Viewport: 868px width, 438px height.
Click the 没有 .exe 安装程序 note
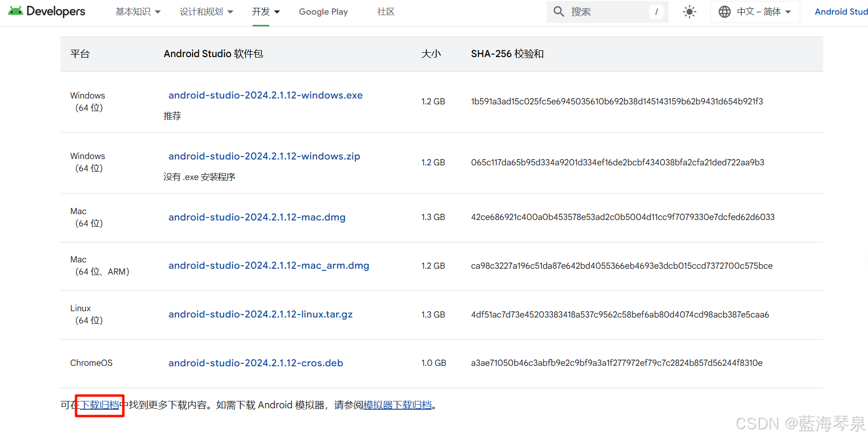point(199,177)
